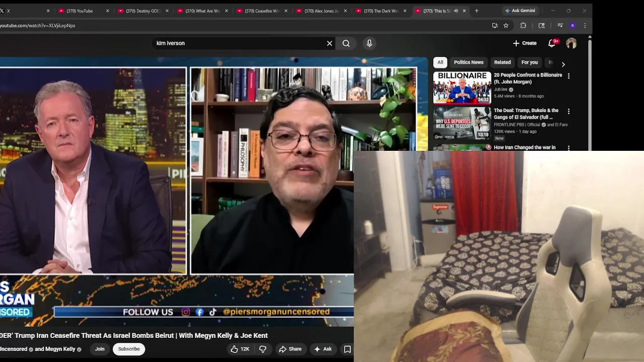Start voice search with the microphone

(x=369, y=43)
